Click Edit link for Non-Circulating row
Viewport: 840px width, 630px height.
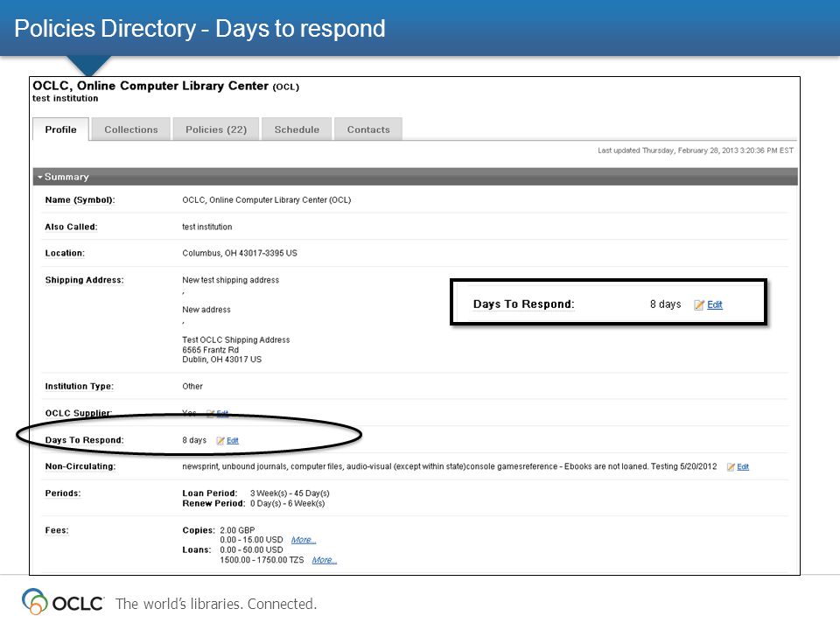(743, 466)
